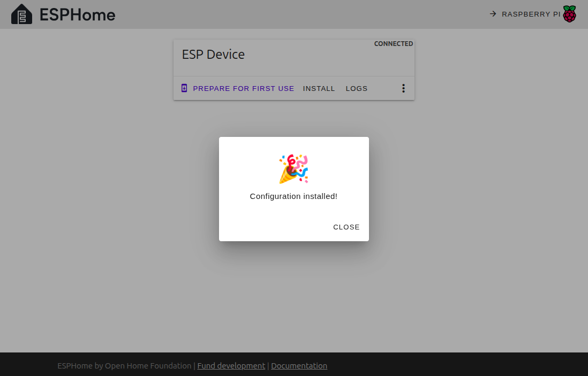
Task: Select the ESP Device card title
Action: click(x=213, y=54)
